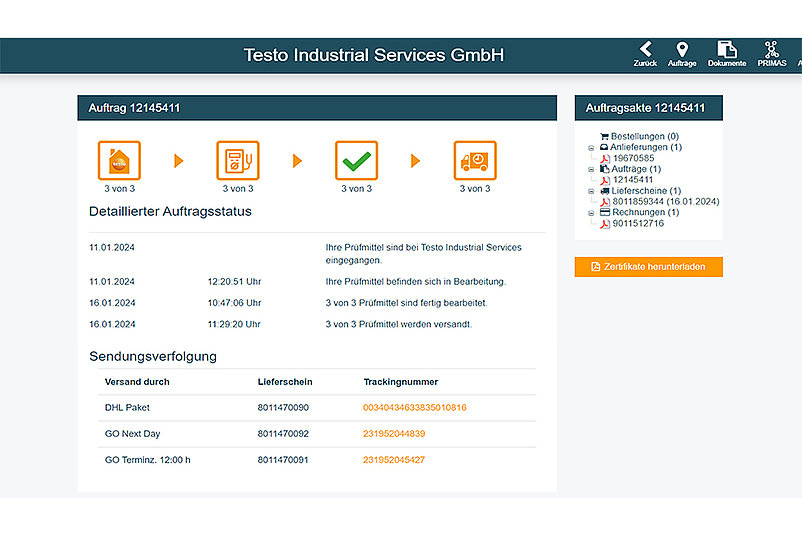
Task: Click the Versand durch column header
Action: pos(137,382)
